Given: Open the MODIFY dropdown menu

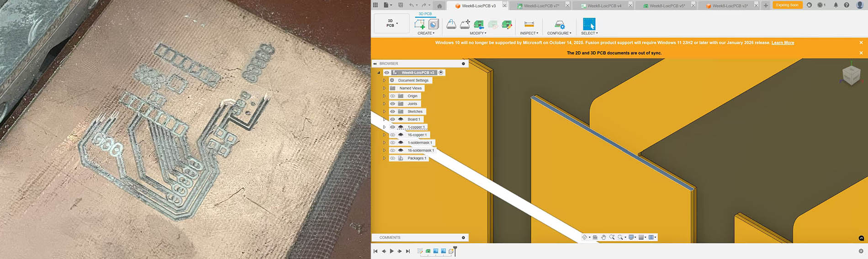Looking at the screenshot, I should (x=478, y=33).
